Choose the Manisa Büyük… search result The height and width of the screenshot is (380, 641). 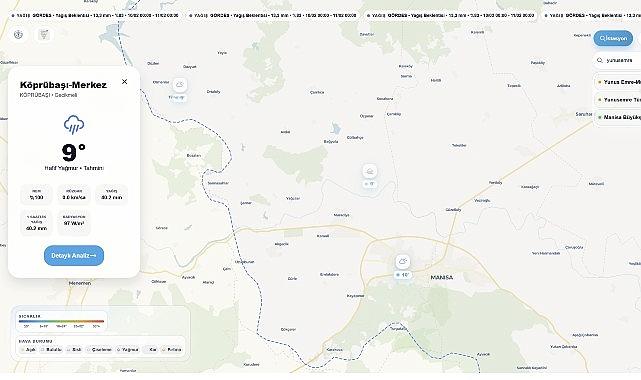[x=617, y=117]
